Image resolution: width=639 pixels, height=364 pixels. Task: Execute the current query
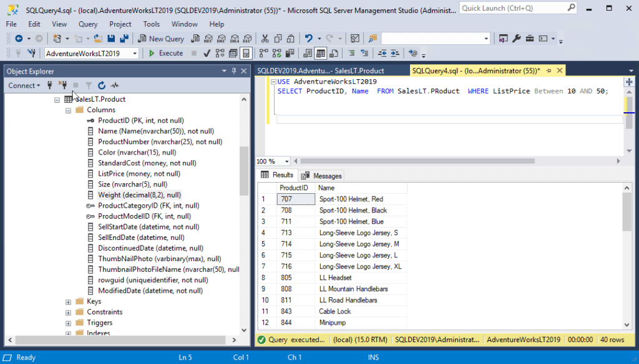166,54
